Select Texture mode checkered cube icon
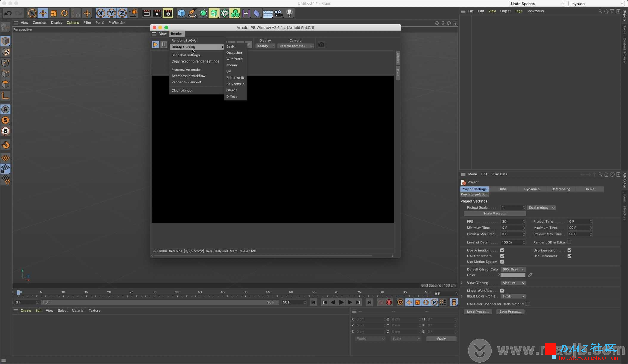This screenshot has width=628, height=364. pyautogui.click(x=5, y=52)
